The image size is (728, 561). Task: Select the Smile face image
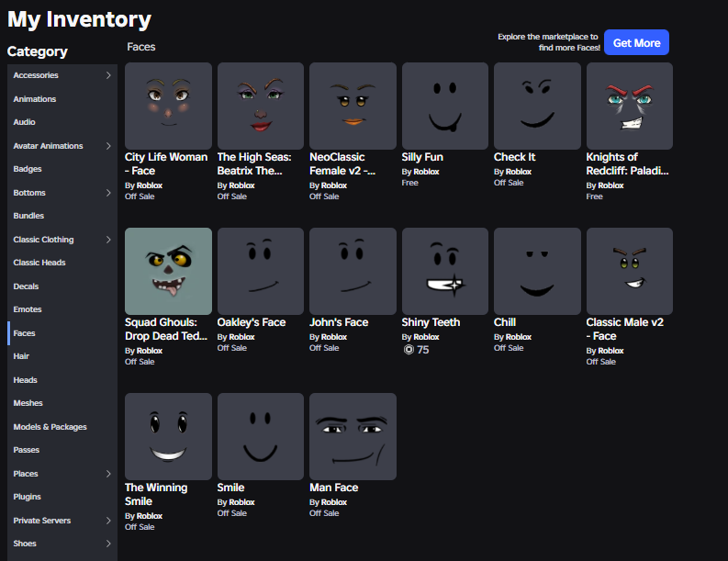pyautogui.click(x=261, y=436)
